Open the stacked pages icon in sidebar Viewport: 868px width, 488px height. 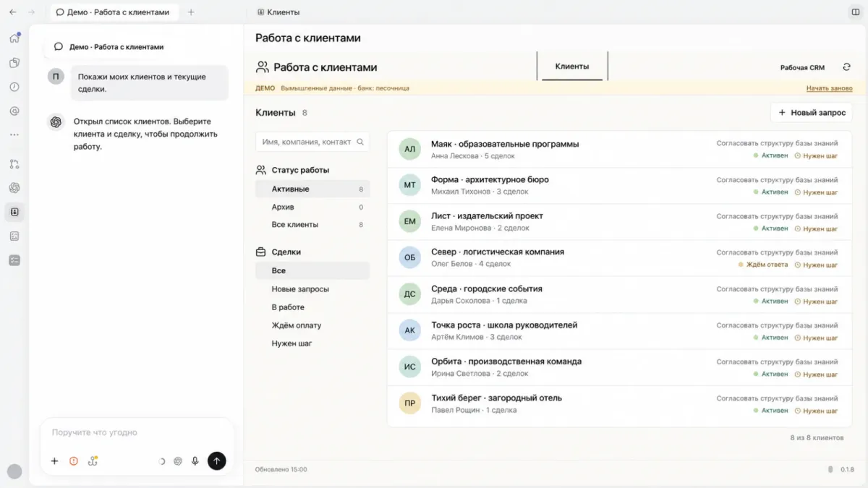coord(14,63)
